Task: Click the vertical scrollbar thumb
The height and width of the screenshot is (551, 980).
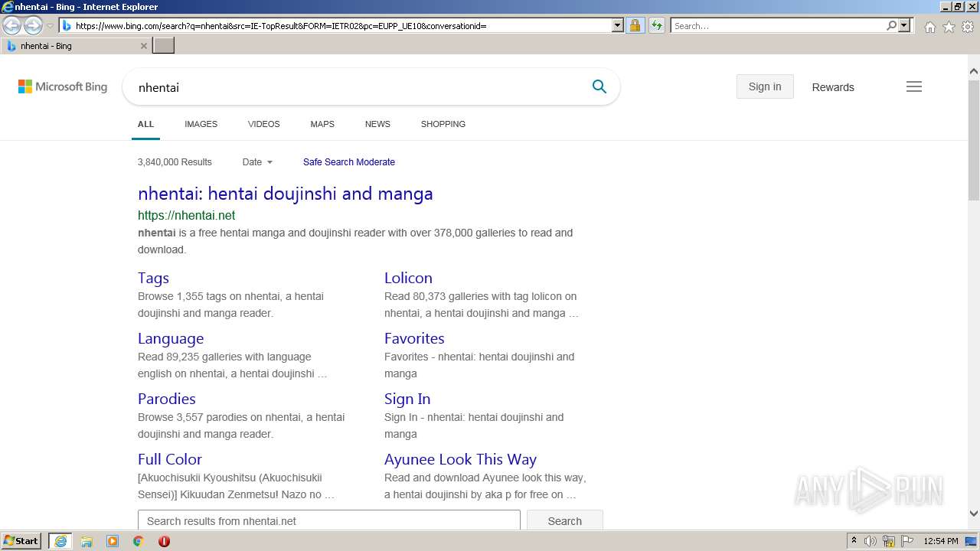Action: point(974,139)
